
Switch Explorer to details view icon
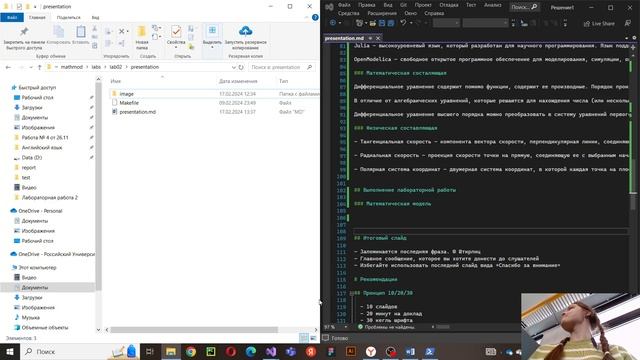pyautogui.click(x=304, y=338)
